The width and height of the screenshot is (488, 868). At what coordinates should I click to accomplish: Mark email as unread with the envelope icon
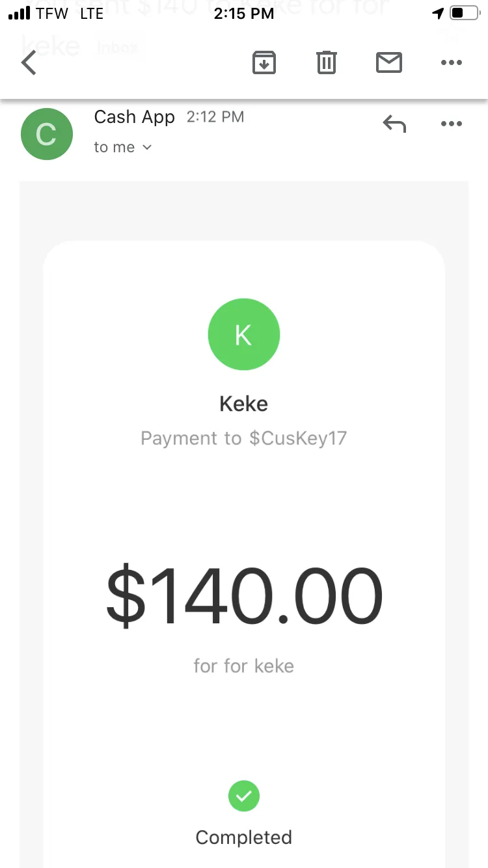[x=389, y=63]
